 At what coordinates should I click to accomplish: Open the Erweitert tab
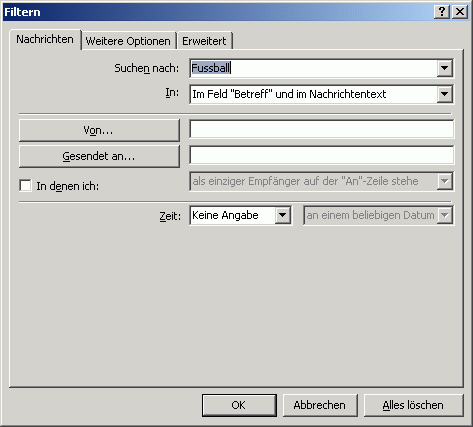click(204, 41)
